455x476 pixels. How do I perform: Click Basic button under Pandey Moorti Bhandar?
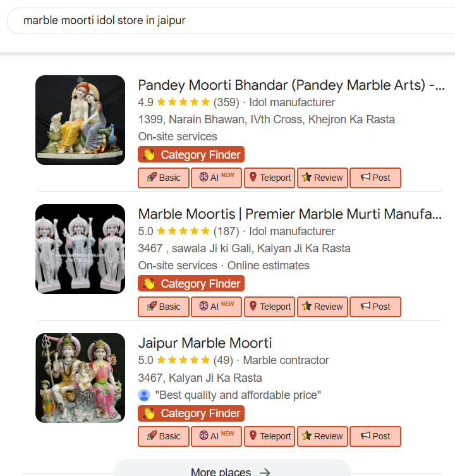click(x=163, y=178)
